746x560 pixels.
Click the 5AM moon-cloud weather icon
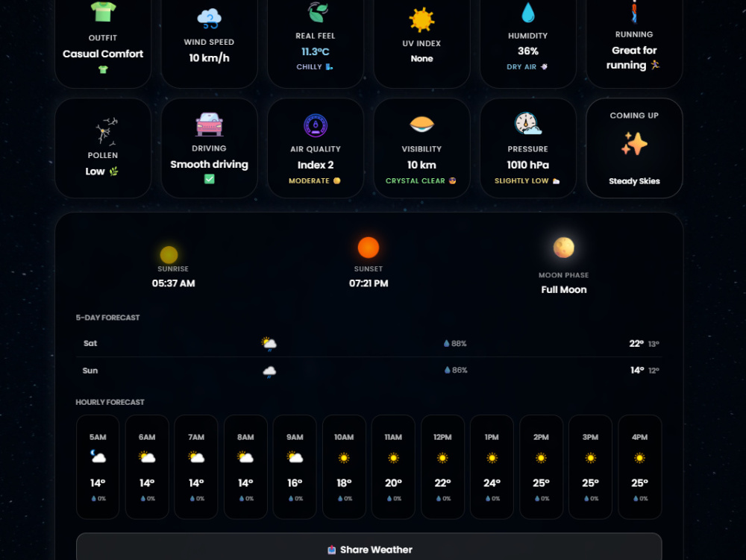coord(98,457)
